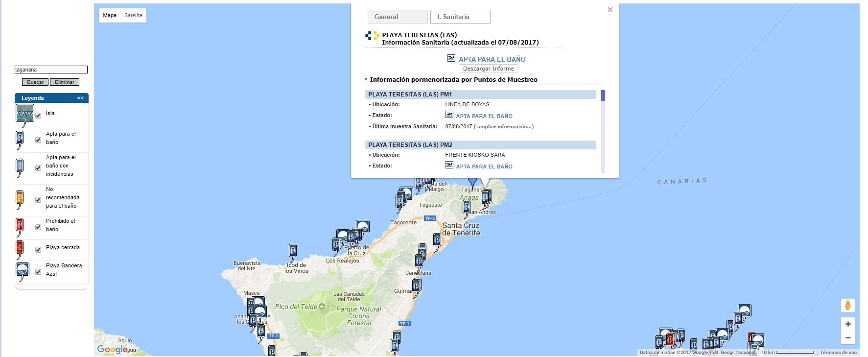Uncheck the Playa cerrada checkbox
This screenshot has height=357, width=868.
tap(38, 250)
